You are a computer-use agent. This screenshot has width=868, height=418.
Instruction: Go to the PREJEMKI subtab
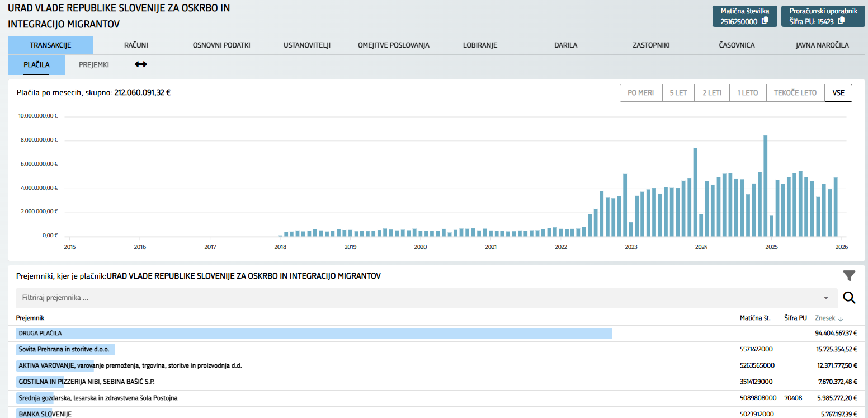click(94, 65)
